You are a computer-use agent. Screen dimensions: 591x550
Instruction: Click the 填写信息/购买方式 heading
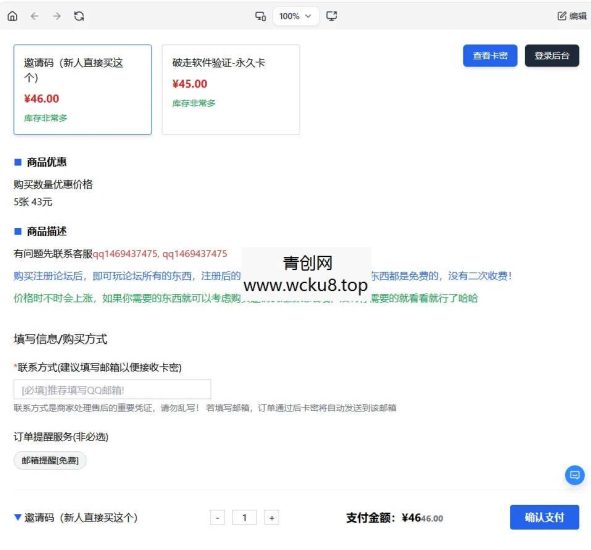[60, 339]
